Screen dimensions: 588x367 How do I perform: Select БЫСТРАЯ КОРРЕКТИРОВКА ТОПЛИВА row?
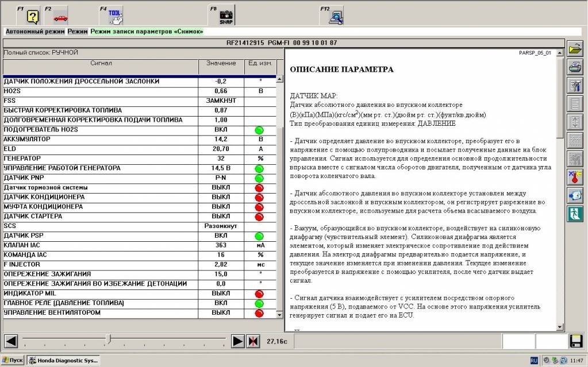(140, 111)
